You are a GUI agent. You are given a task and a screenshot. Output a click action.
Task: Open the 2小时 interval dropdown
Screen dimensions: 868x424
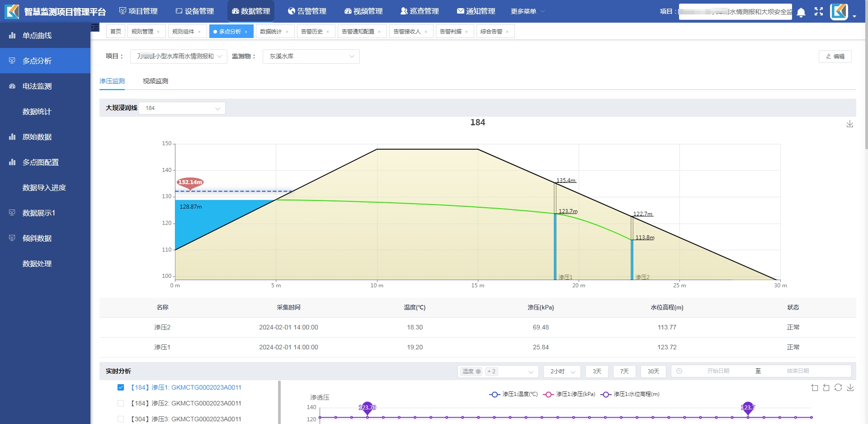pos(562,372)
